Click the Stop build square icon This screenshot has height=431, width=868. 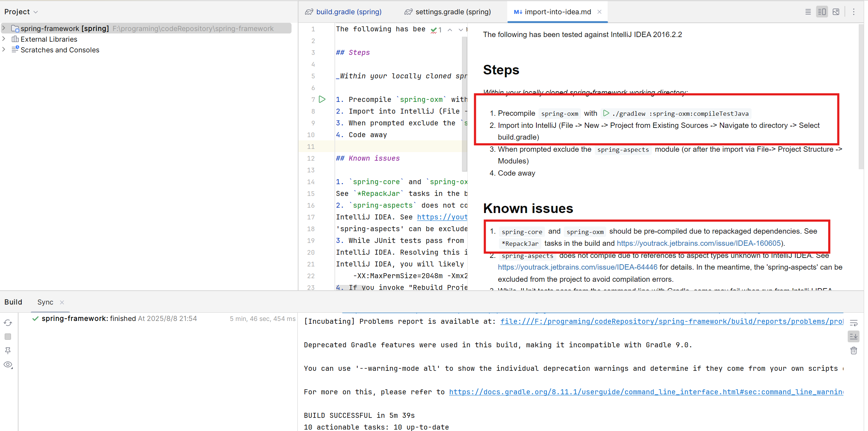(x=8, y=337)
